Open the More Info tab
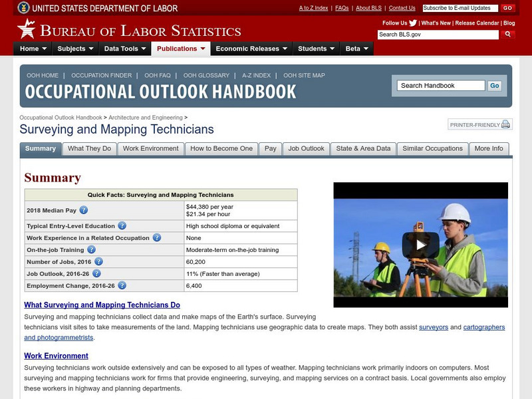 [489, 148]
